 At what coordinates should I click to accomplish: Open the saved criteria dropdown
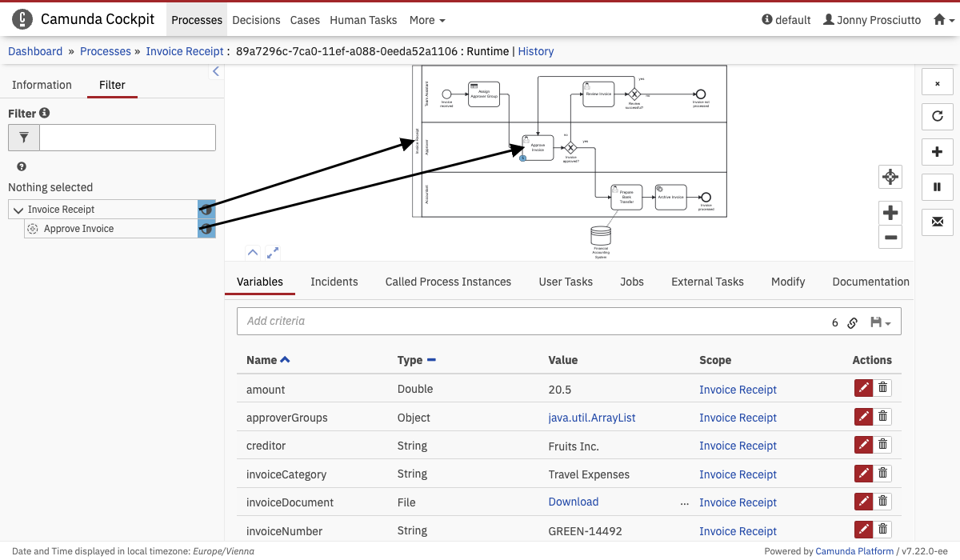coord(880,322)
